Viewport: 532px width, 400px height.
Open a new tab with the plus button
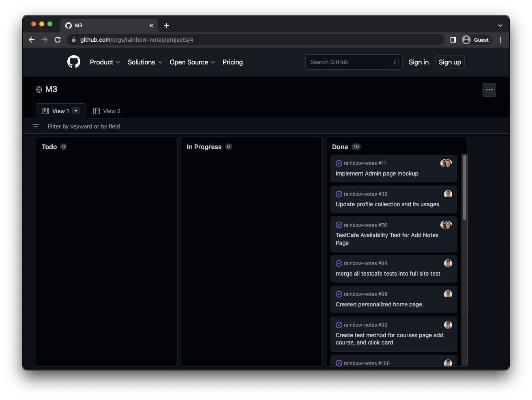pyautogui.click(x=167, y=26)
